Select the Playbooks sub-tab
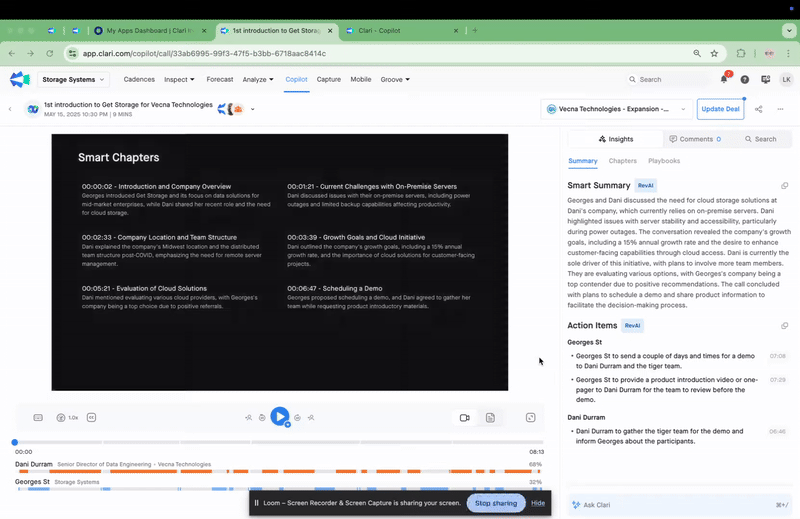Screen dimensions: 800x519 [x=664, y=161]
